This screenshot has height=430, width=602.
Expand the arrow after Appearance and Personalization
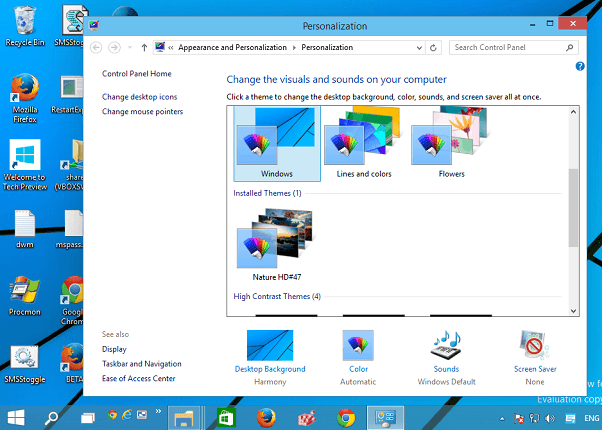(x=294, y=48)
